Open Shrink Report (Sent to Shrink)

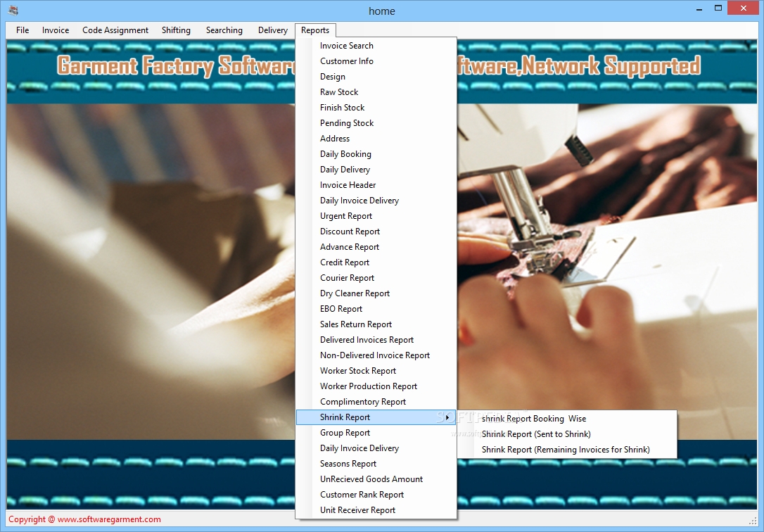[567, 434]
